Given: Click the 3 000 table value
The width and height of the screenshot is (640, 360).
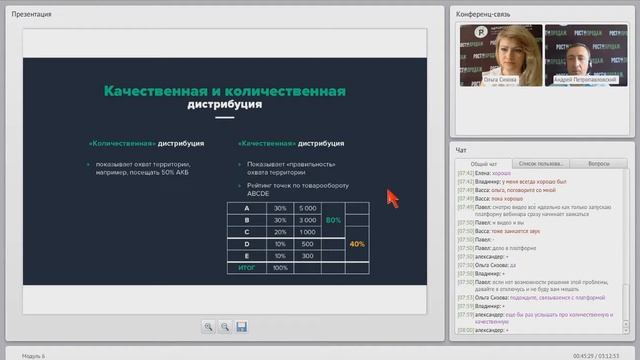Looking at the screenshot, I should coord(307,220).
